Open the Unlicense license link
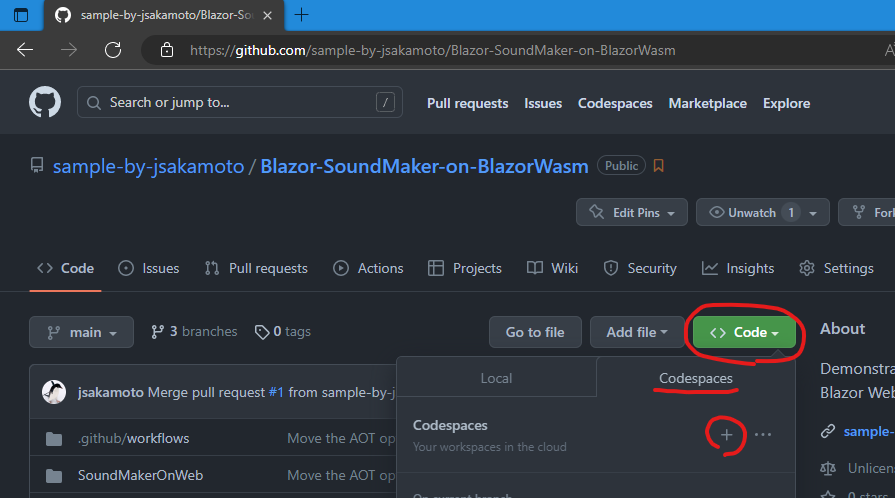Screen dimensions: 895x498 [870, 468]
